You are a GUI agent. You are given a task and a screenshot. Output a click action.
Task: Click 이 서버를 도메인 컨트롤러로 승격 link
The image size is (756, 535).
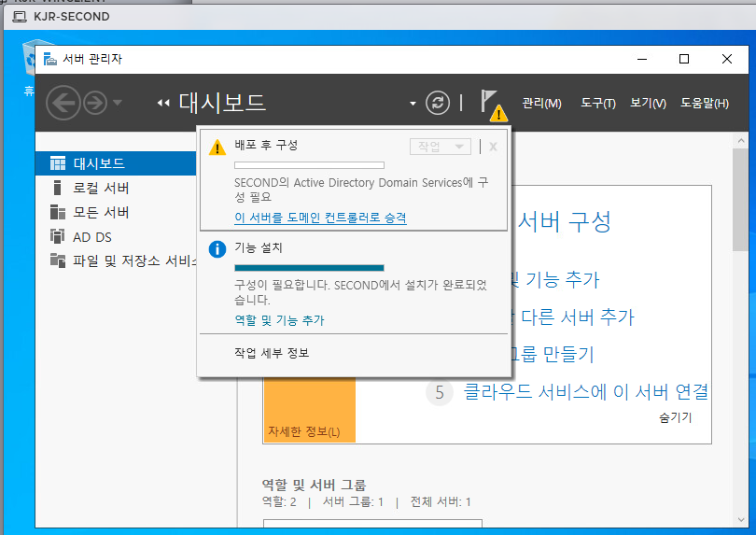[320, 218]
